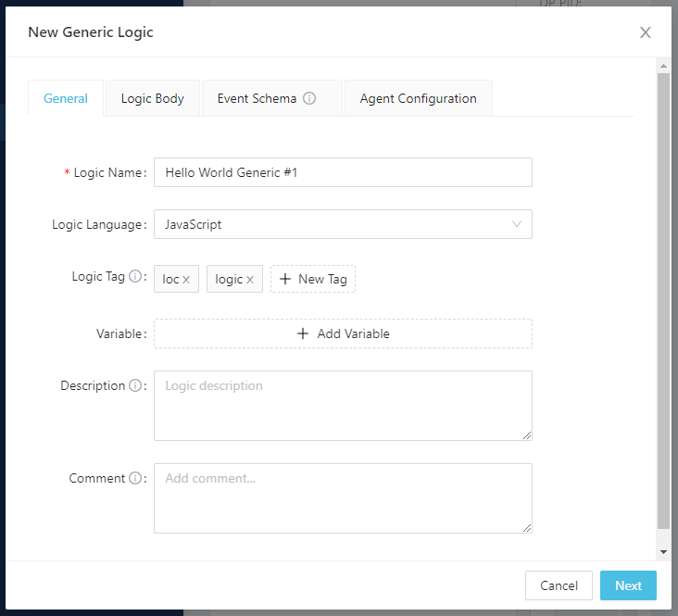The width and height of the screenshot is (678, 616).
Task: Click the info icon next to Logic Tag
Action: click(x=135, y=277)
